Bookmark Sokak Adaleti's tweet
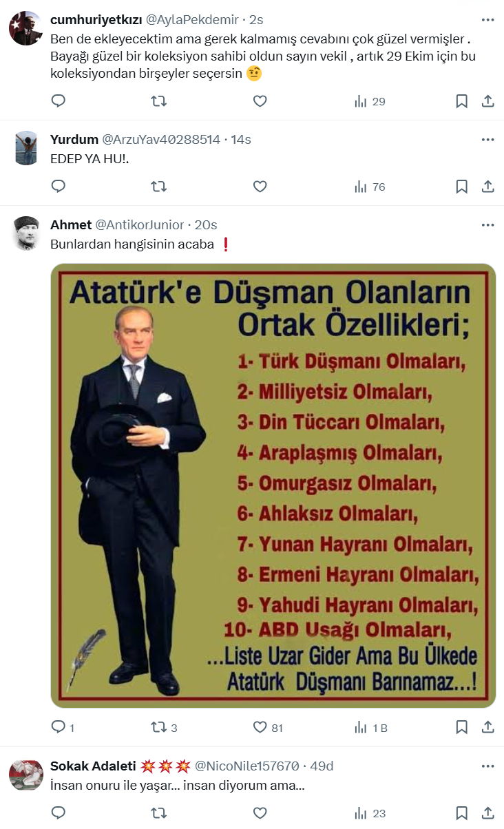The height and width of the screenshot is (829, 504). (462, 813)
